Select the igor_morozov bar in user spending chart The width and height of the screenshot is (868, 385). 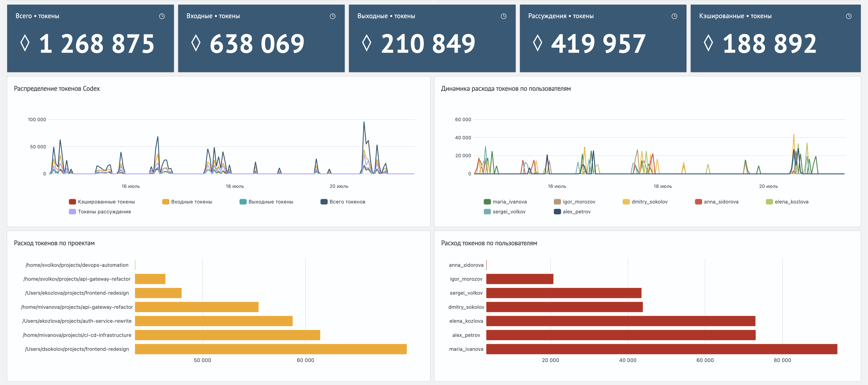[519, 279]
